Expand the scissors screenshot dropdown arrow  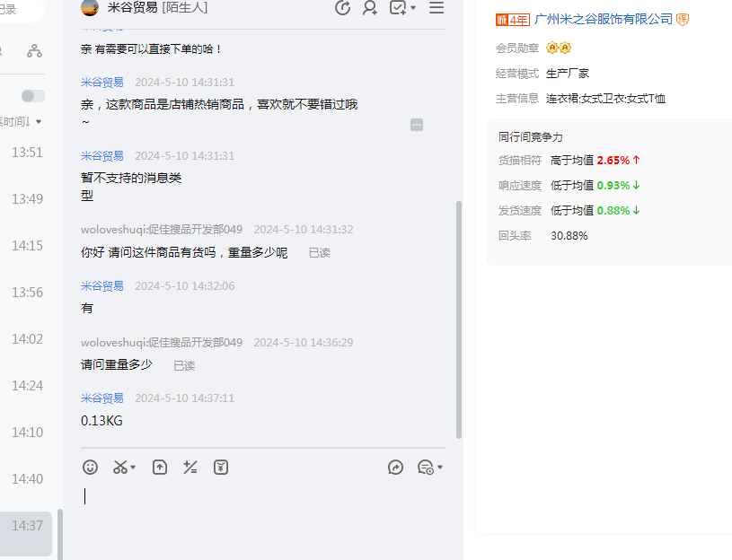(x=134, y=468)
